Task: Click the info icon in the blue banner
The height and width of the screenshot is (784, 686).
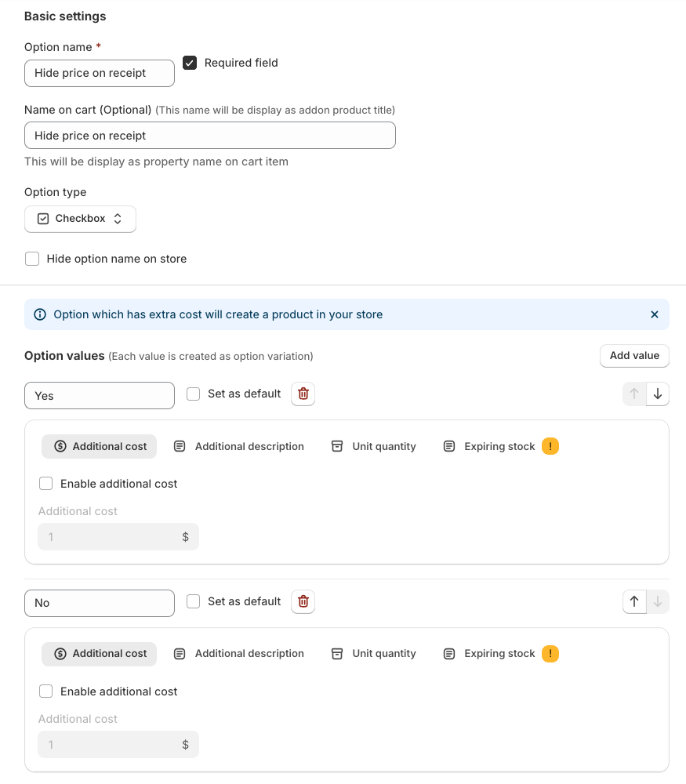Action: tap(40, 314)
